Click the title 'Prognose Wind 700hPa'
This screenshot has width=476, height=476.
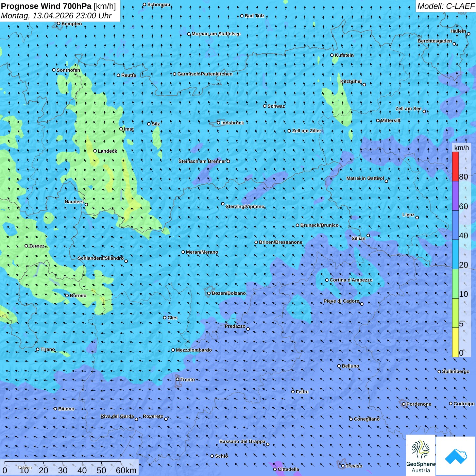46,6
